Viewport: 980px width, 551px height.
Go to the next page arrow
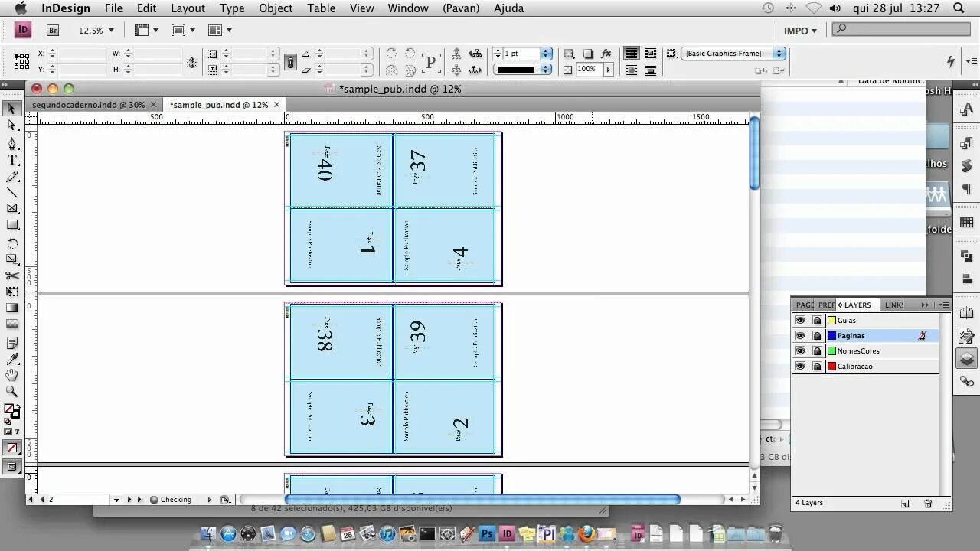pos(129,500)
